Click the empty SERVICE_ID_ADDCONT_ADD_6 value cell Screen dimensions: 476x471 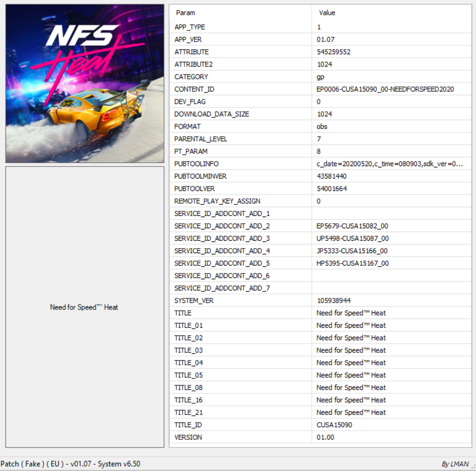(391, 275)
